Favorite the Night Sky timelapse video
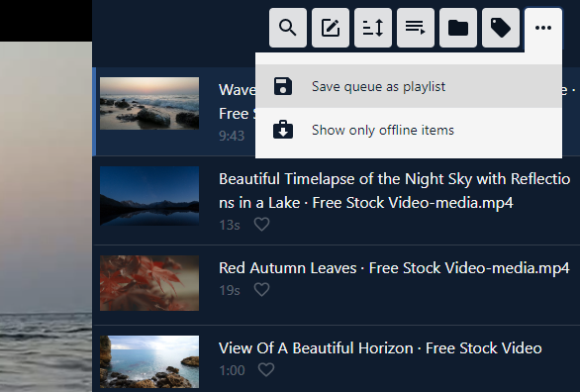580x392 pixels. [262, 224]
